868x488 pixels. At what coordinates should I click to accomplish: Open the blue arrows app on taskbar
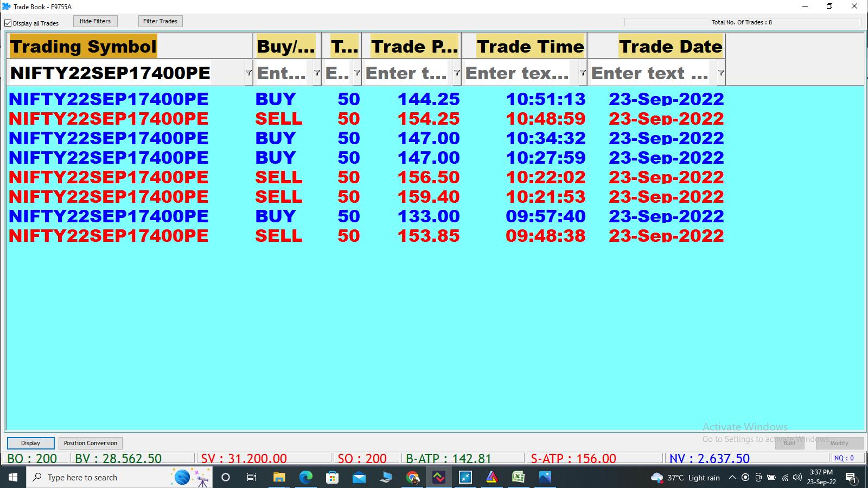(x=465, y=477)
